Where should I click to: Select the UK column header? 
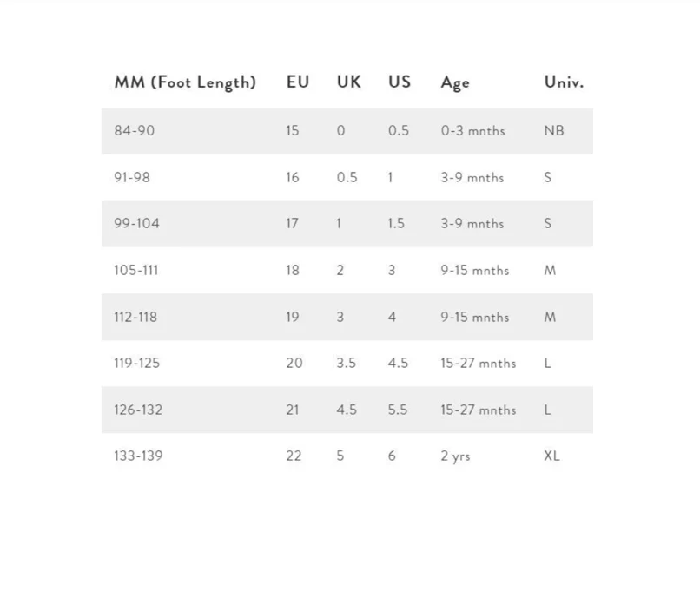pyautogui.click(x=349, y=82)
